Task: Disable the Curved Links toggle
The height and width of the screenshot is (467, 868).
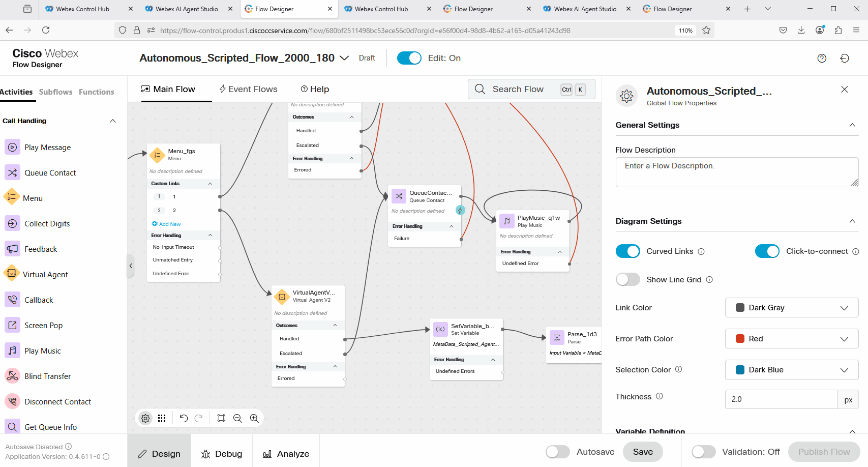Action: 627,251
